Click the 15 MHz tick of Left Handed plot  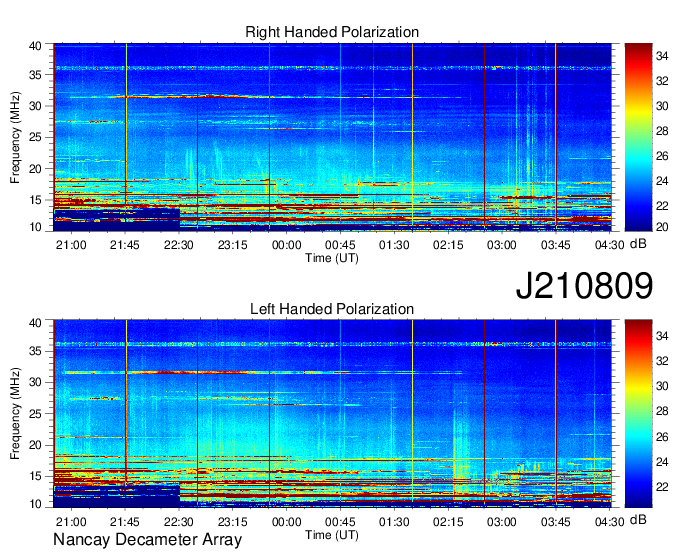coord(35,476)
